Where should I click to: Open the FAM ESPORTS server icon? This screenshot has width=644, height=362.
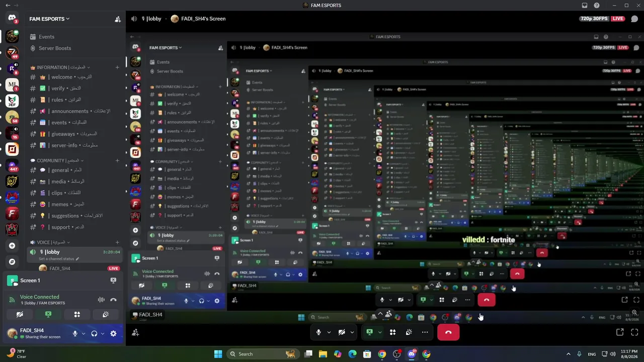[x=12, y=36]
